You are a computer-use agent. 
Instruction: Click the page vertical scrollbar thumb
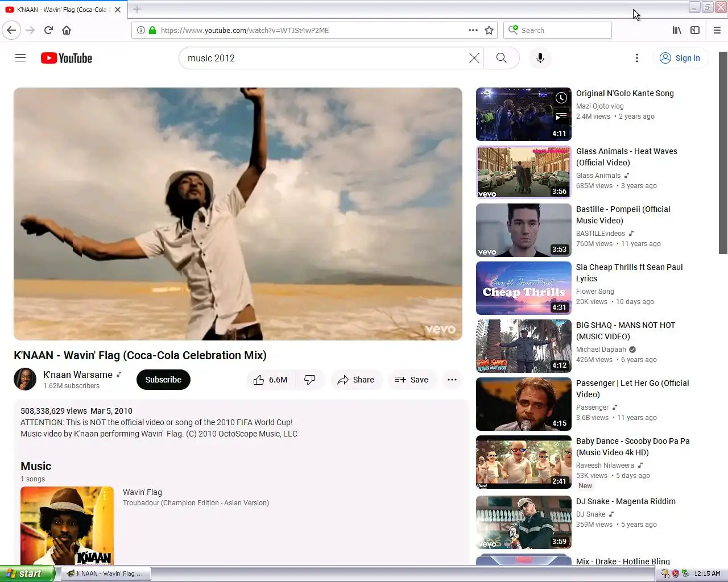723,153
